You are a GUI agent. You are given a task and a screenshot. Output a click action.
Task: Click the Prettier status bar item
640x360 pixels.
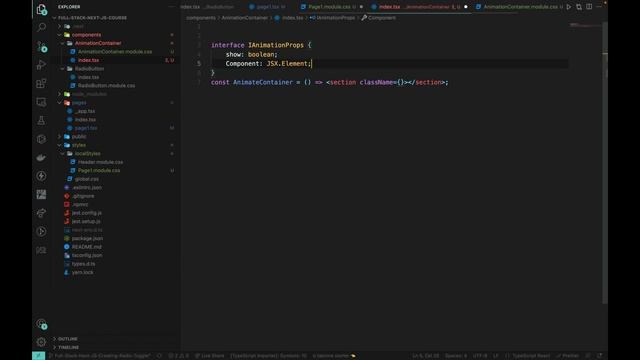coord(568,356)
